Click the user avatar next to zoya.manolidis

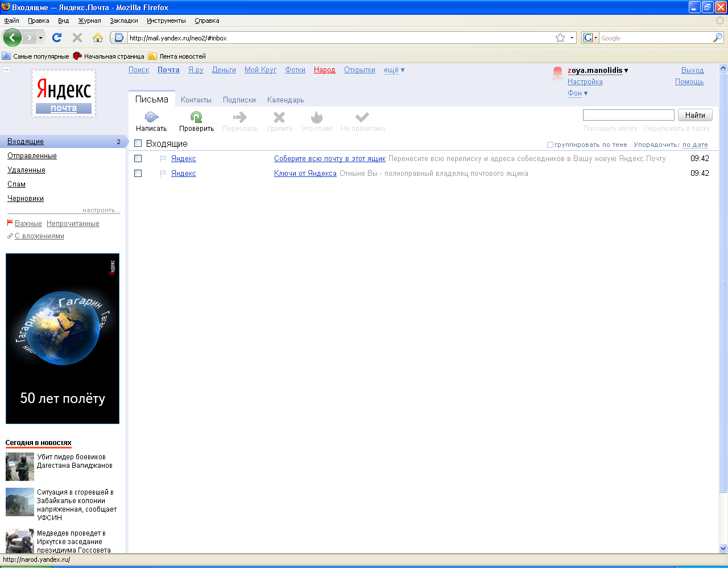(x=557, y=73)
